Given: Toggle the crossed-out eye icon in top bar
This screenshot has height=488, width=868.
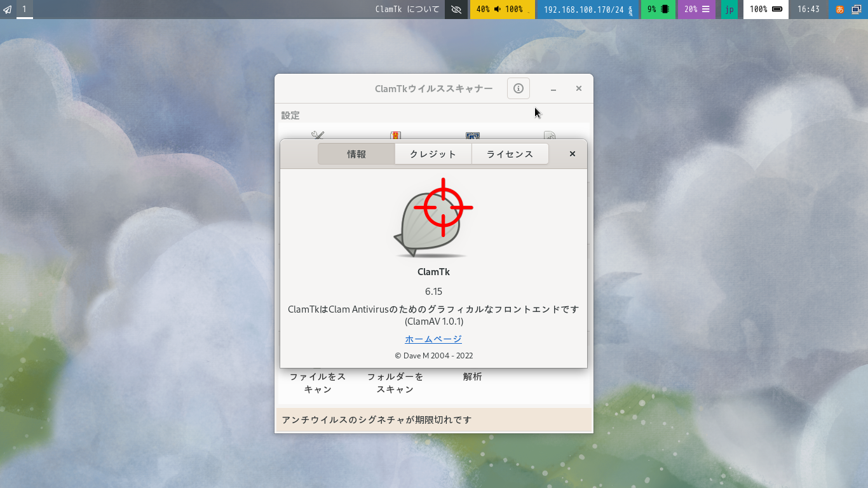Looking at the screenshot, I should pyautogui.click(x=456, y=10).
